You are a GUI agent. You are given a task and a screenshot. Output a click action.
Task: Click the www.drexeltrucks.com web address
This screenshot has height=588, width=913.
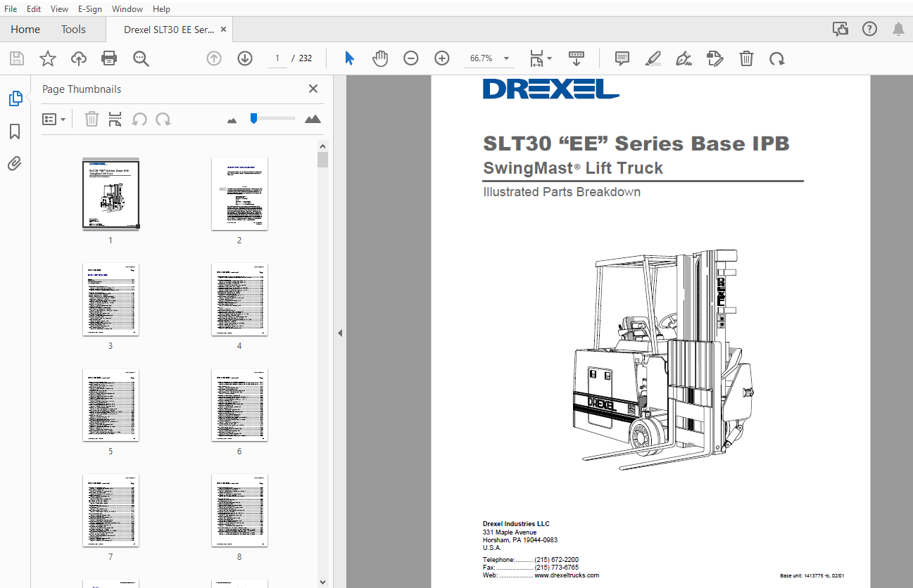(x=567, y=575)
